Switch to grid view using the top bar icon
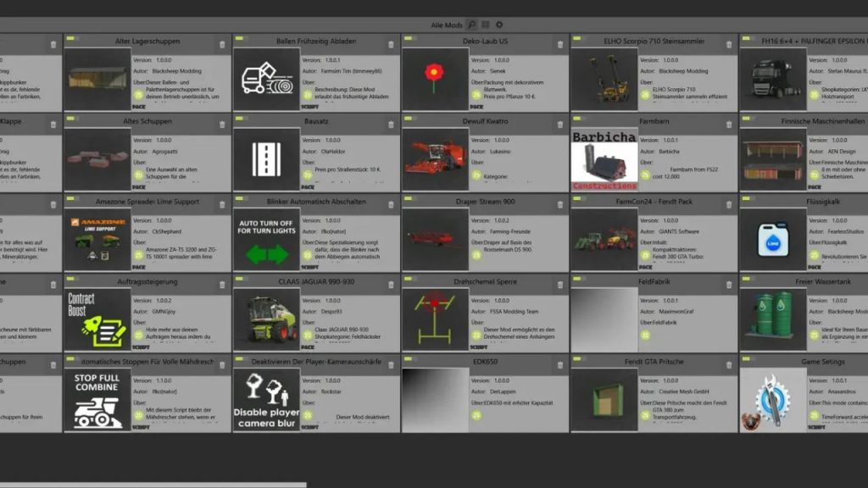This screenshot has width=868, height=488. click(x=485, y=24)
